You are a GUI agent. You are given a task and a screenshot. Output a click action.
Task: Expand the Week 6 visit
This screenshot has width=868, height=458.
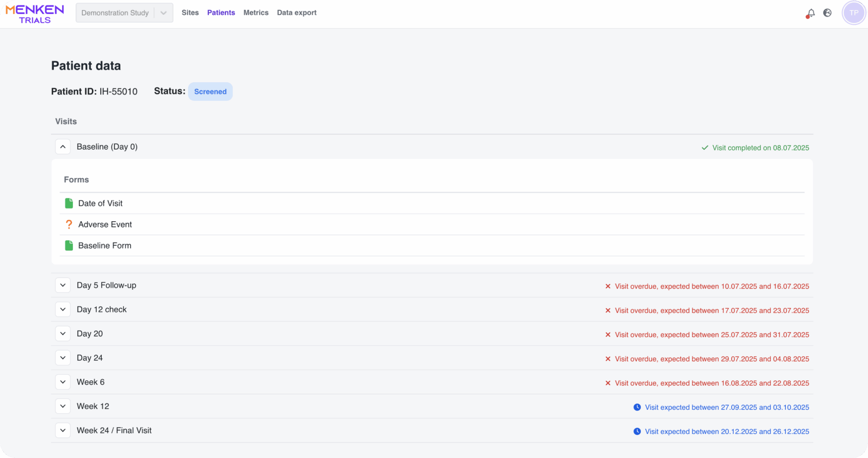tap(63, 382)
